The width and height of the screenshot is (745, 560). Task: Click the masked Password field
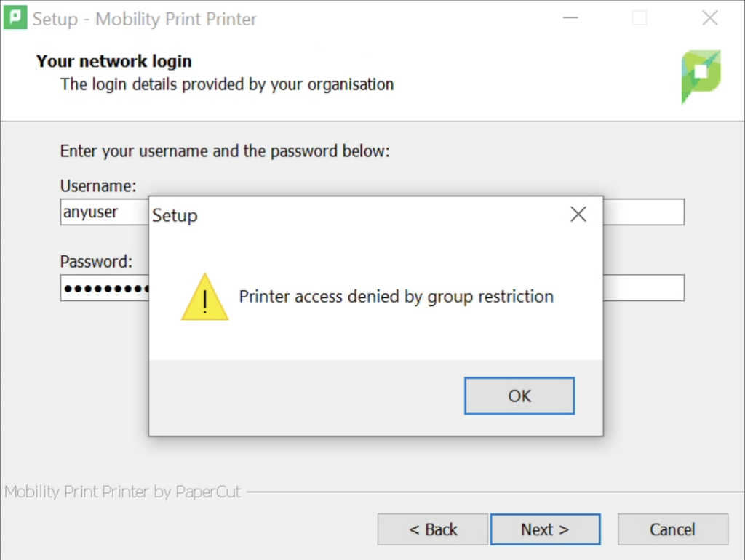tap(102, 288)
